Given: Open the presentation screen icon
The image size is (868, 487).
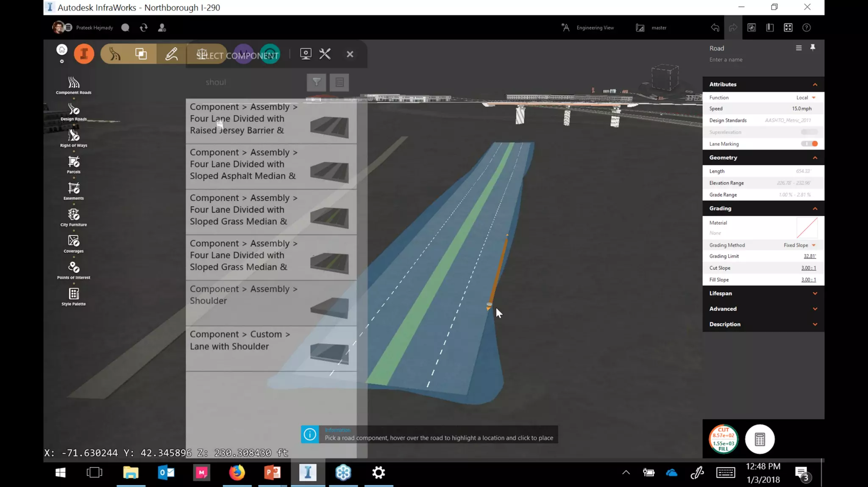Looking at the screenshot, I should coord(306,54).
